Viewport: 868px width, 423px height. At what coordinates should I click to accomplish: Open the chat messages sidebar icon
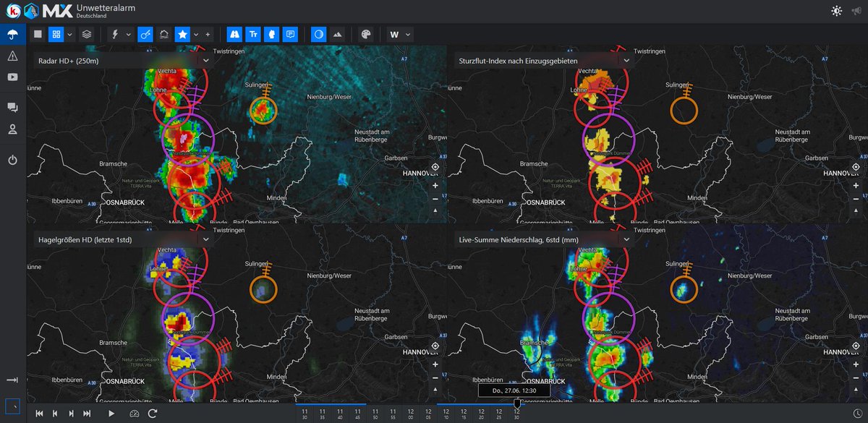[x=12, y=108]
